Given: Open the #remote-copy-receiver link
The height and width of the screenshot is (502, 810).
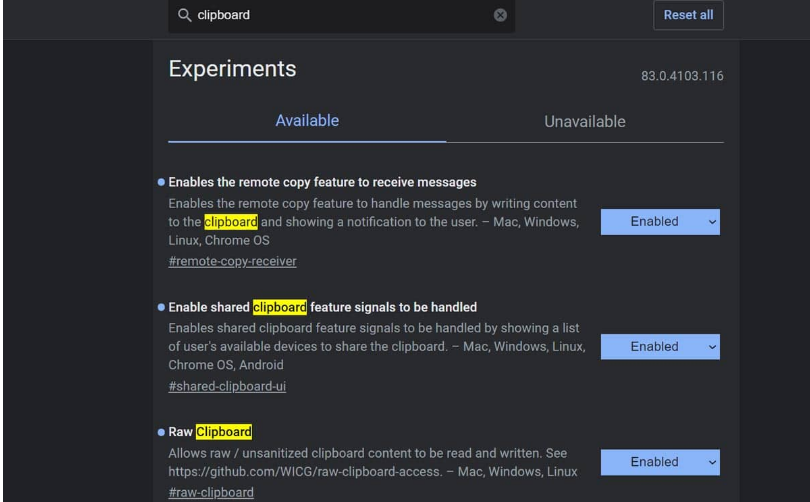Looking at the screenshot, I should point(232,261).
